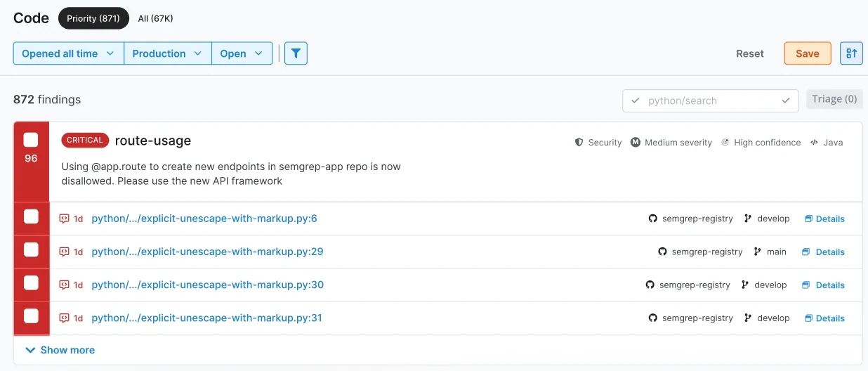Click the Reset button
The height and width of the screenshot is (371, 868).
(x=750, y=53)
